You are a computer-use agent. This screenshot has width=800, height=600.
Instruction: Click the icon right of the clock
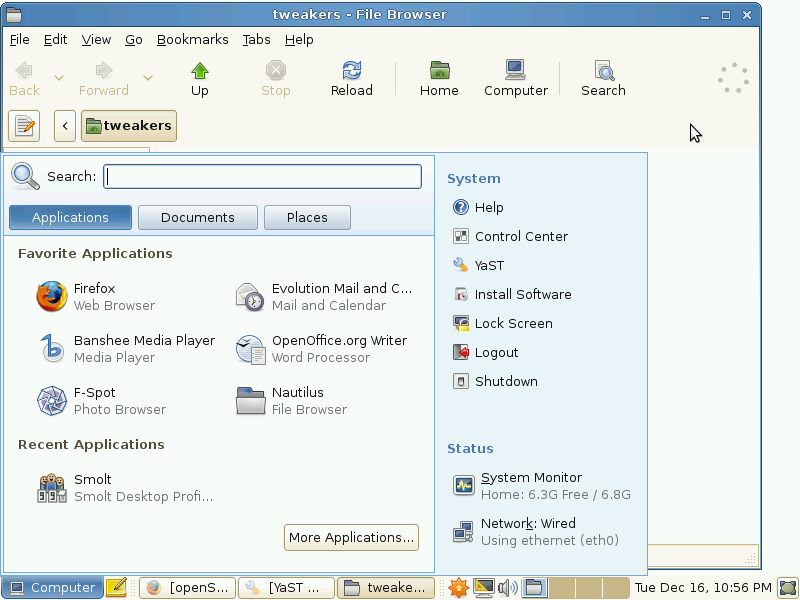tap(788, 588)
